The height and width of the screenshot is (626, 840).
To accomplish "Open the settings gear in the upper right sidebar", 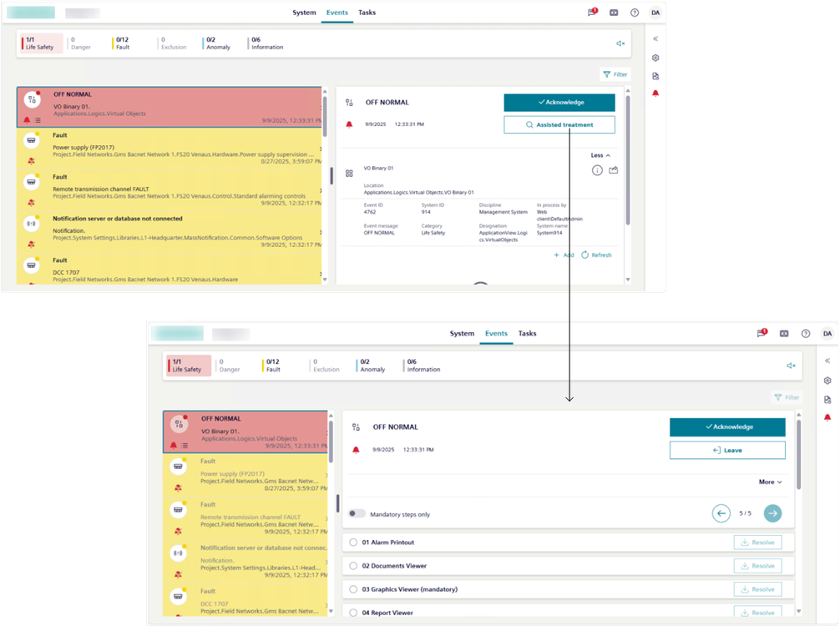I will (655, 58).
